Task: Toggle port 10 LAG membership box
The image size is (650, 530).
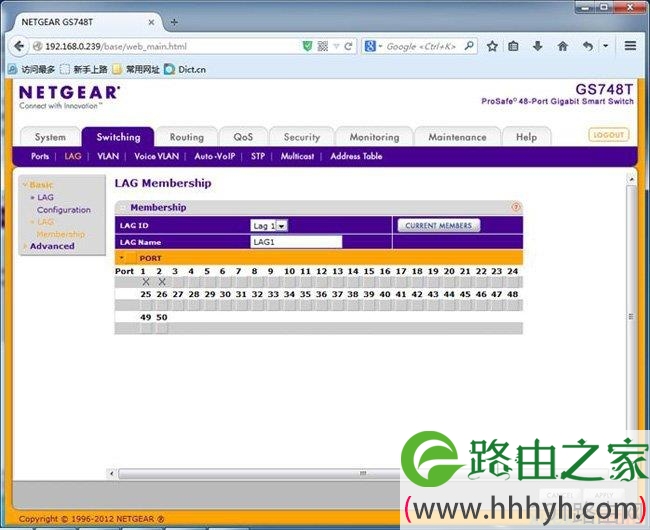Action: (290, 282)
